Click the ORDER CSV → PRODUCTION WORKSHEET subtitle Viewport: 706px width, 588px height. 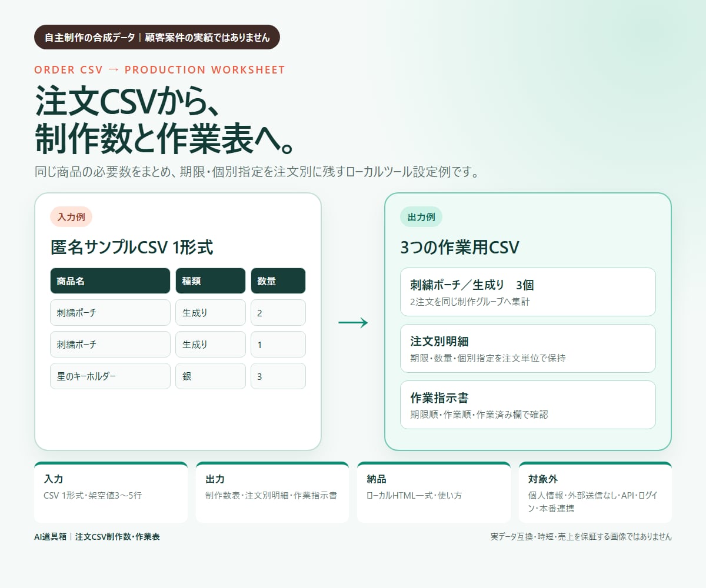pyautogui.click(x=159, y=70)
